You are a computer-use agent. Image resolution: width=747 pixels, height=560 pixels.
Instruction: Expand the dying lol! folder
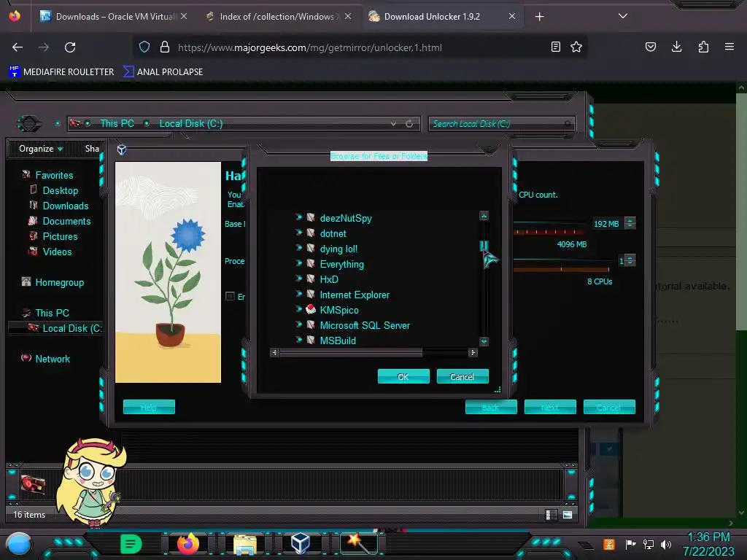[298, 248]
